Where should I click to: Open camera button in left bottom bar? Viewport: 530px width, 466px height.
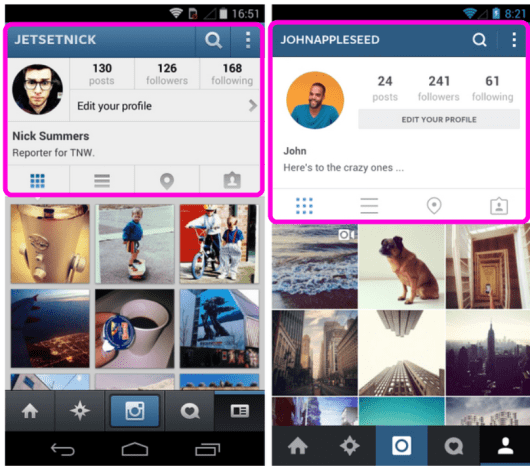coord(135,411)
